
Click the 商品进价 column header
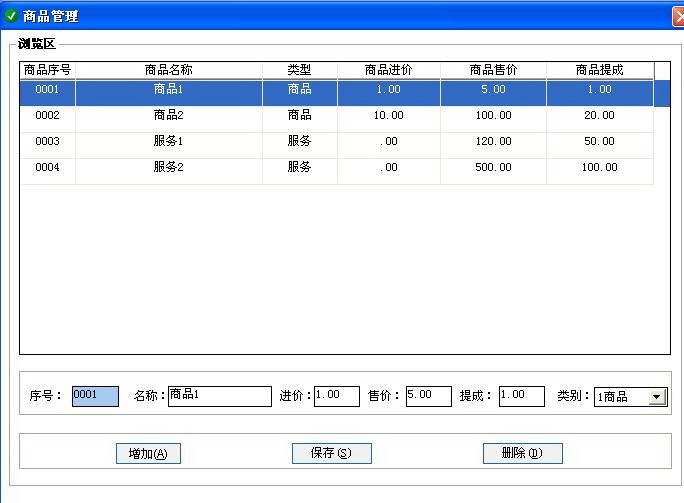389,70
